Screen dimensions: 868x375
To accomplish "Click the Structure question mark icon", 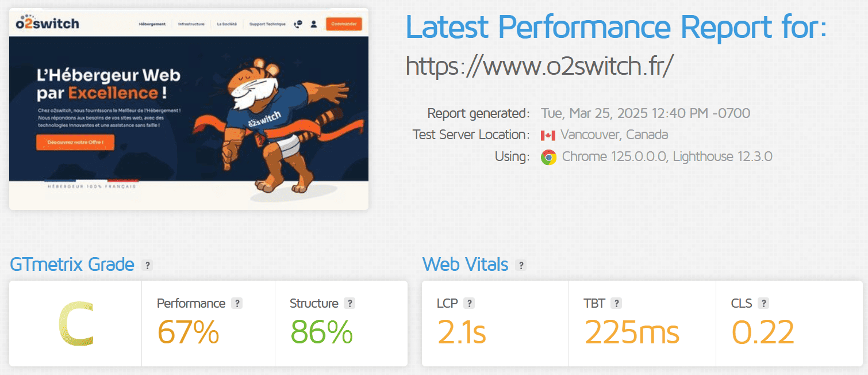I will (x=349, y=303).
